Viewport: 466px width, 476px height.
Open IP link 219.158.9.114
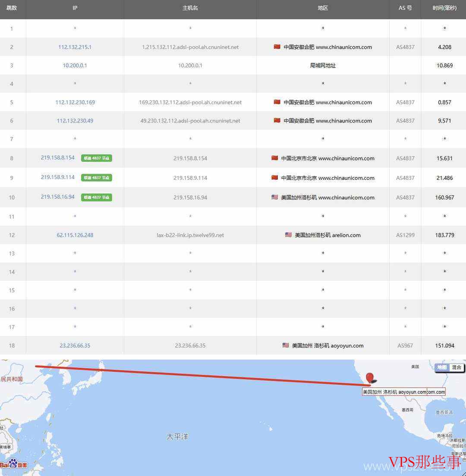58,177
